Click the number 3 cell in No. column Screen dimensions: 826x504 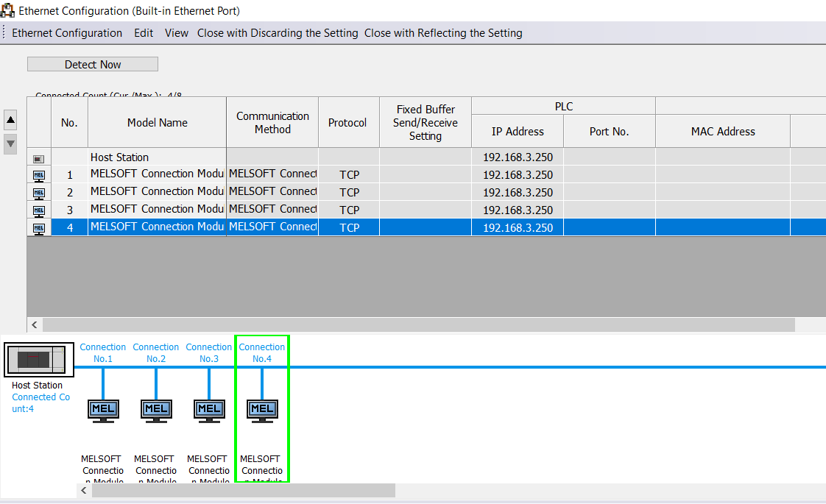click(x=69, y=210)
